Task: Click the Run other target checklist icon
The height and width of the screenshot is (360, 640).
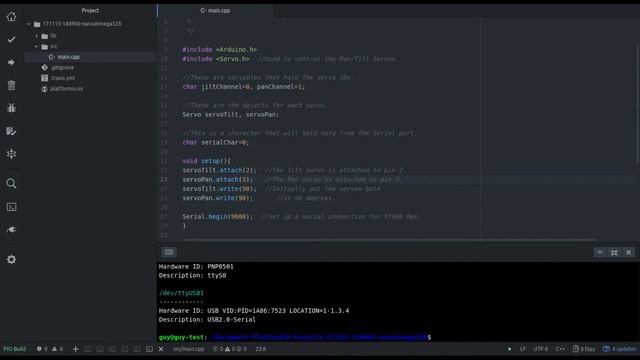Action: 11,131
